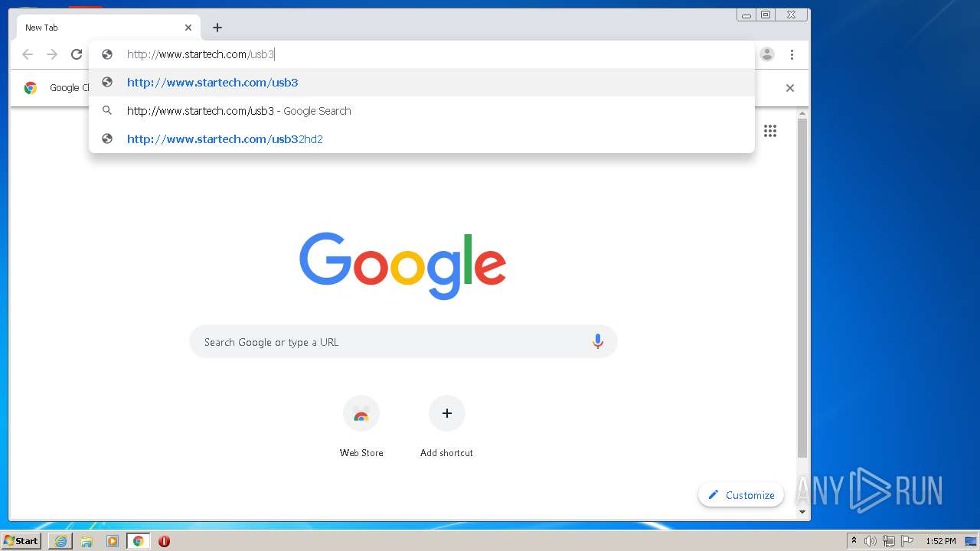Viewport: 980px width, 551px height.
Task: Click the Customize button
Action: [741, 495]
